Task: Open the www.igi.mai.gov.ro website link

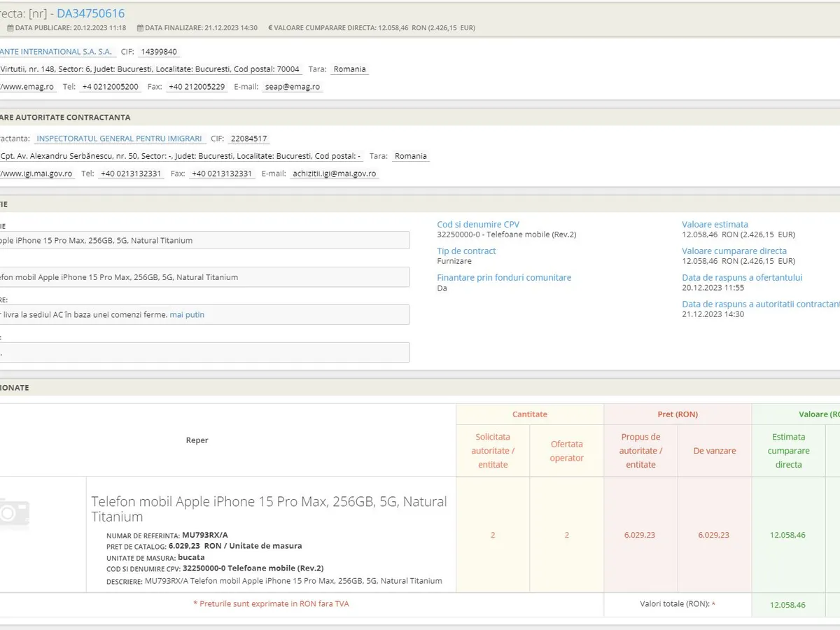Action: click(x=36, y=174)
